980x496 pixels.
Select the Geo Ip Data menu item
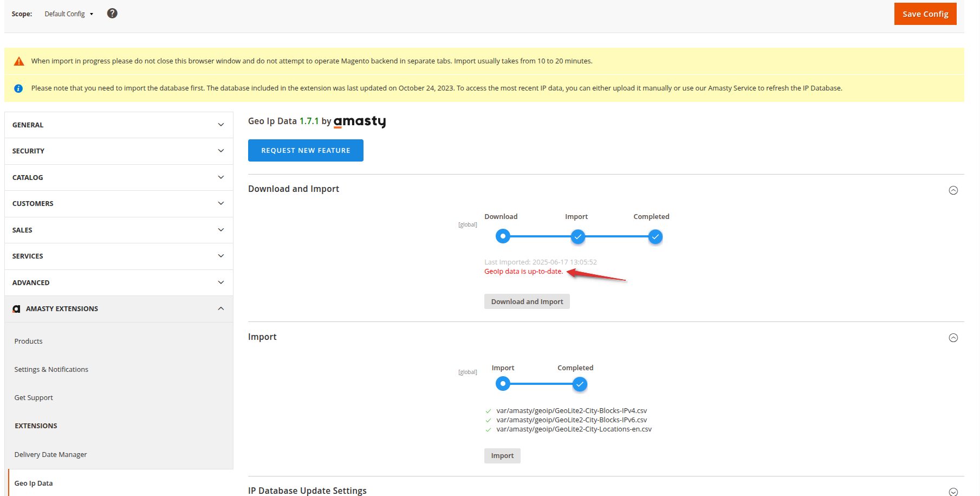34,484
